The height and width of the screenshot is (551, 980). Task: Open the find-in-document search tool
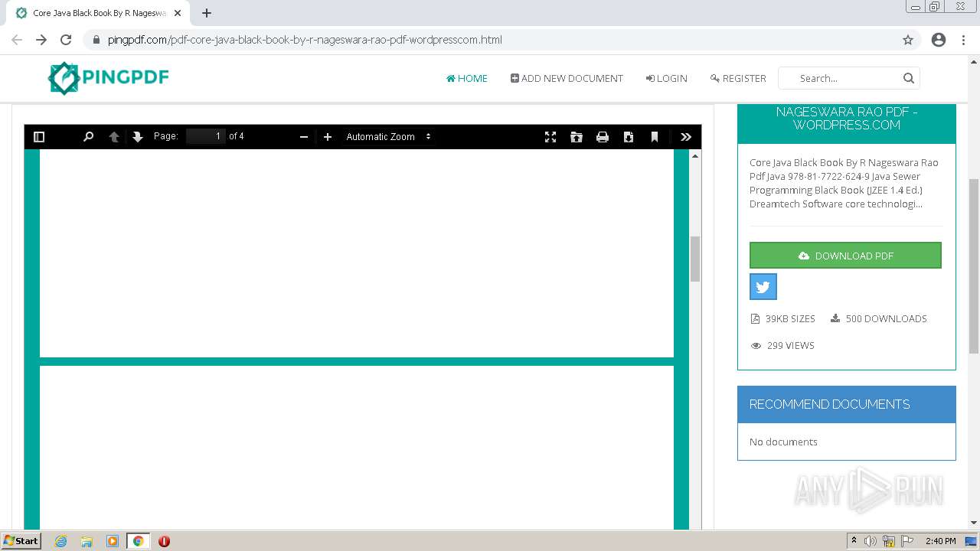(88, 137)
